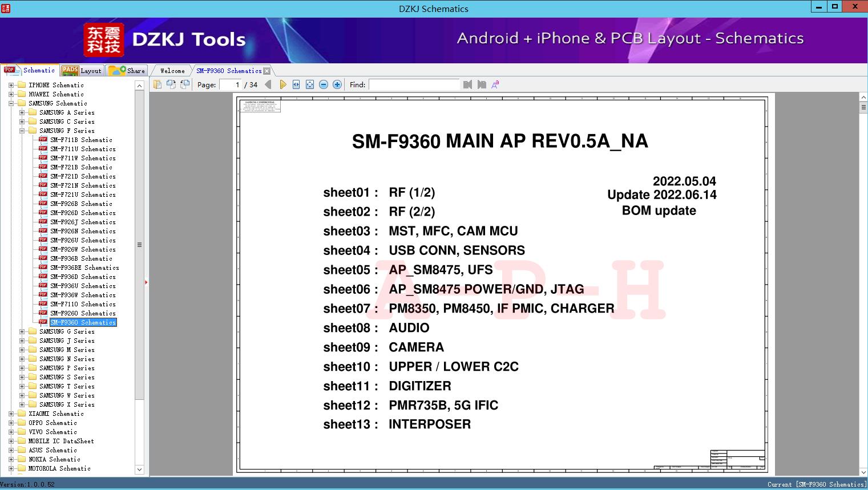Viewport: 868px width, 490px height.
Task: Open SM-F926N Schematics in the tree
Action: pos(83,231)
